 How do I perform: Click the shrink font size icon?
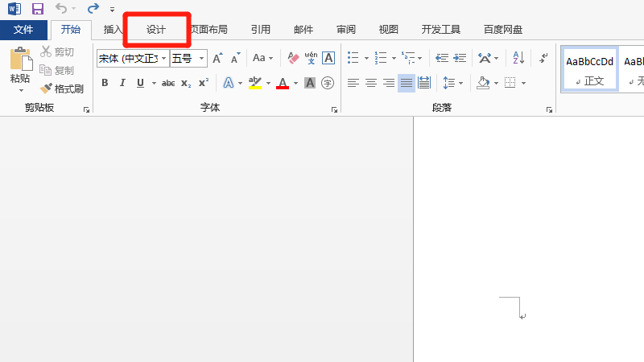[235, 58]
